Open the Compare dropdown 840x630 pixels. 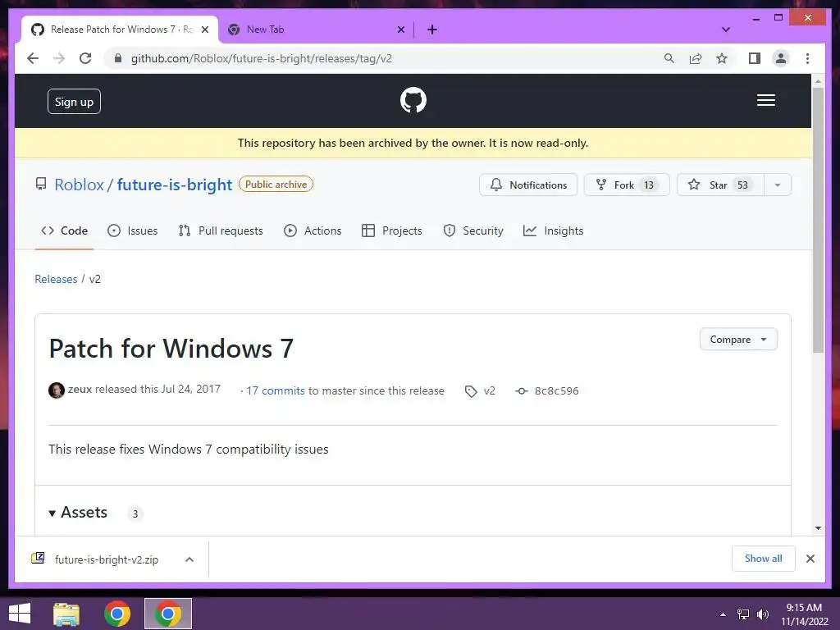click(x=738, y=339)
